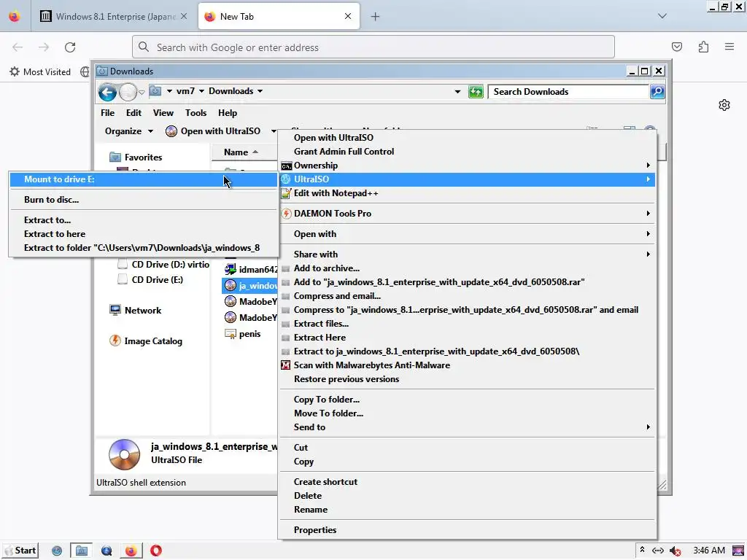Expand the DAEMON Tools Pro submenu
This screenshot has width=747, height=560.
point(468,214)
